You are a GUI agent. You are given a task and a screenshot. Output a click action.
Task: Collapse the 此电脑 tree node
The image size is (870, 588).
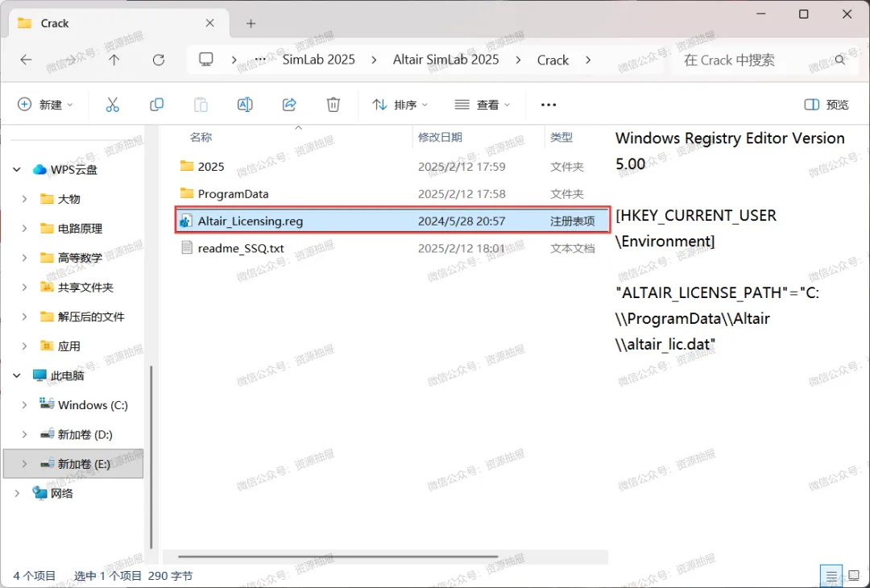point(17,375)
